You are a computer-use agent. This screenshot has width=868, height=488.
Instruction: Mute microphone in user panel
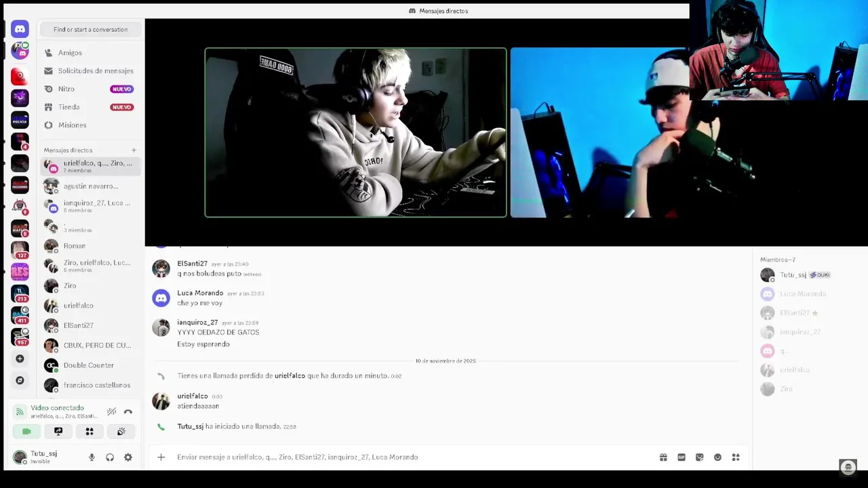tap(92, 457)
